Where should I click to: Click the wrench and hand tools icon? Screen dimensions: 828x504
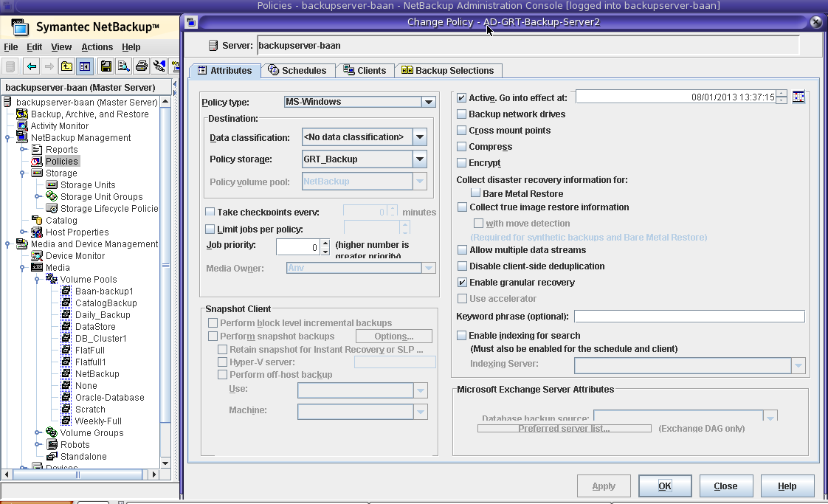click(x=159, y=66)
